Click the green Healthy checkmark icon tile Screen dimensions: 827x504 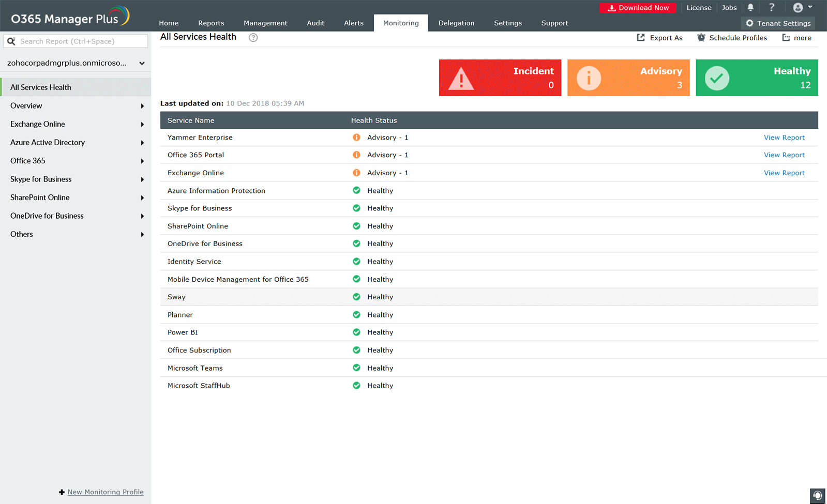[x=717, y=79]
